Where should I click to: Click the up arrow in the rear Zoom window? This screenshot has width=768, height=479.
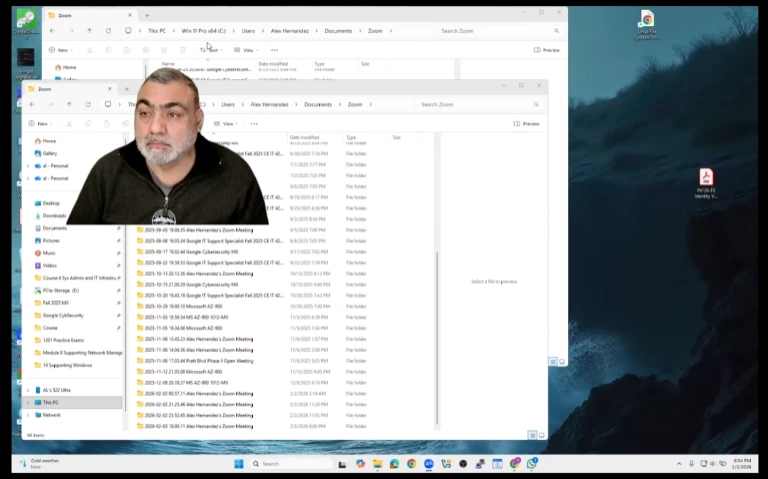pos(90,31)
